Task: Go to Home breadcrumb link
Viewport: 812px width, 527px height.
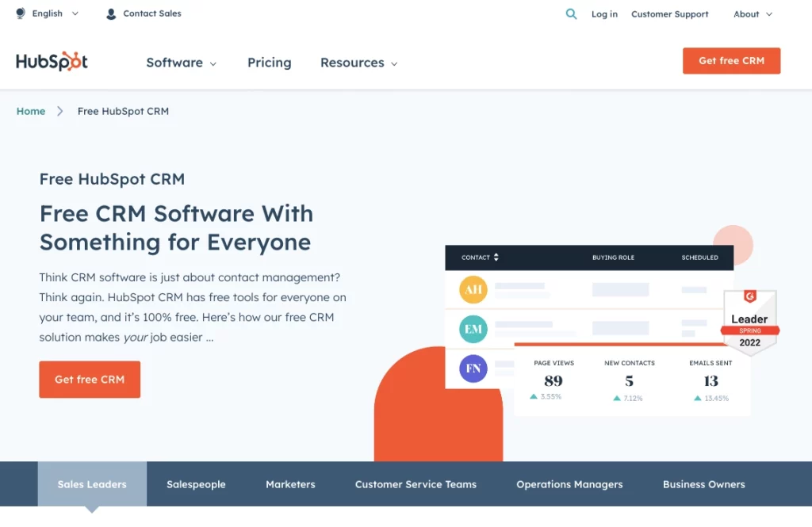Action: [x=31, y=111]
